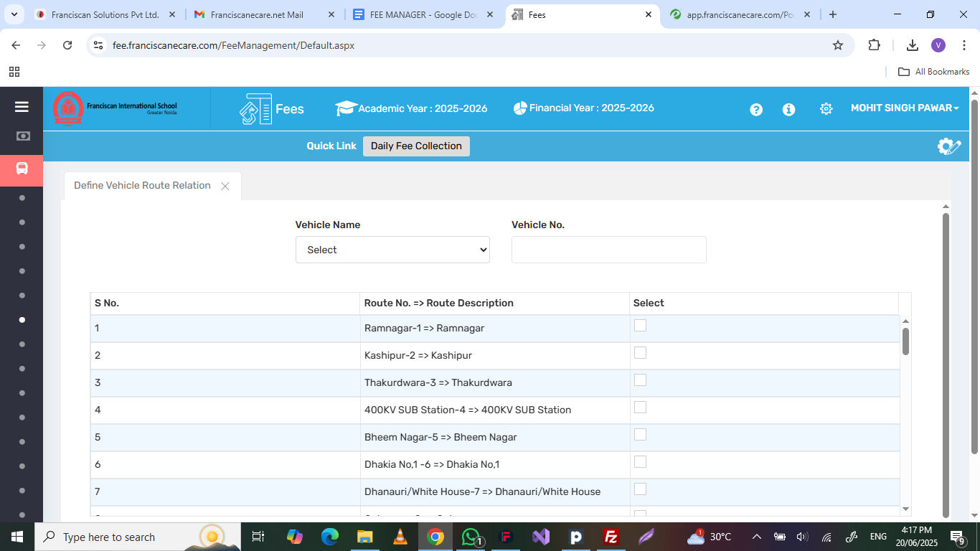
Task: Switch to Franciscan Solutions Pvt Ltd. tab
Action: [105, 14]
